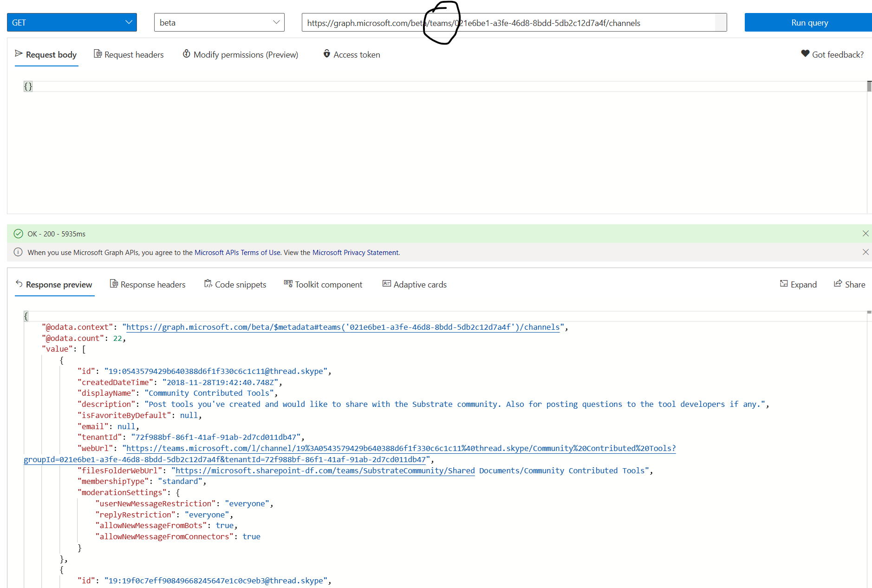Switch to the Response headers tab

(148, 285)
